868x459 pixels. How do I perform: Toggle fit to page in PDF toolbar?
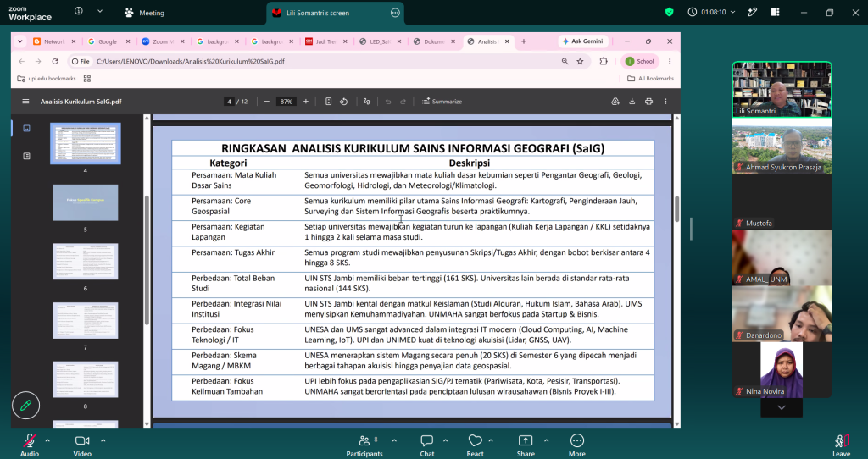pos(328,102)
